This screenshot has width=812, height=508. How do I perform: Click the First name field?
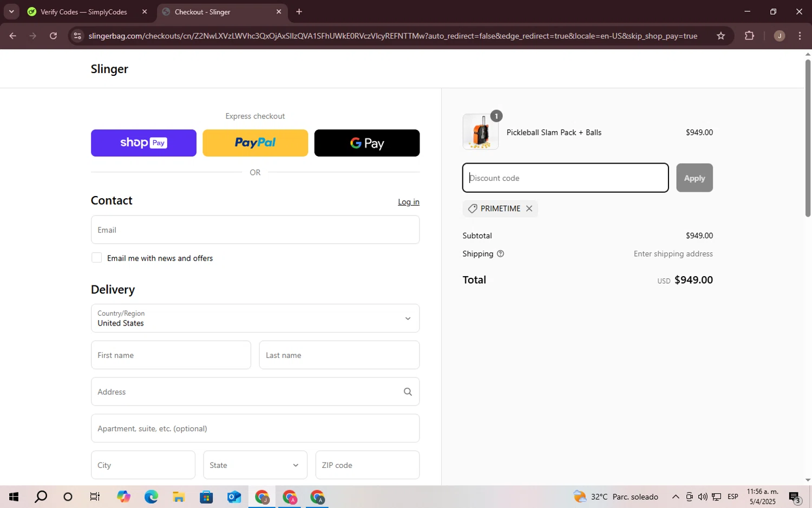pyautogui.click(x=171, y=355)
